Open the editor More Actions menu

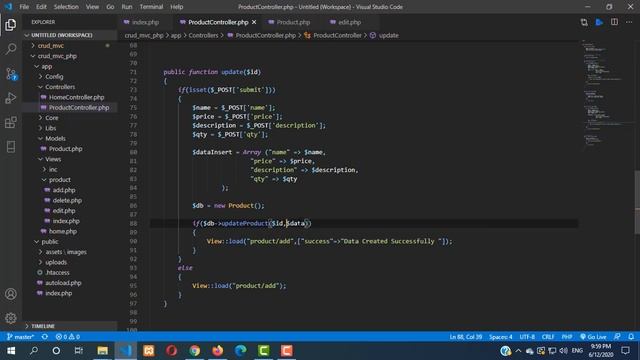pos(629,22)
